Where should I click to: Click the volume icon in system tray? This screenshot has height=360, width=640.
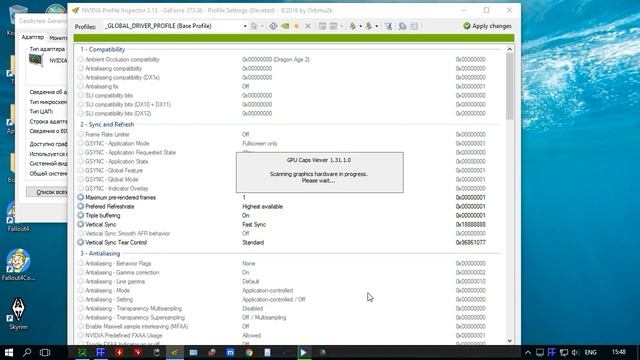[576, 352]
